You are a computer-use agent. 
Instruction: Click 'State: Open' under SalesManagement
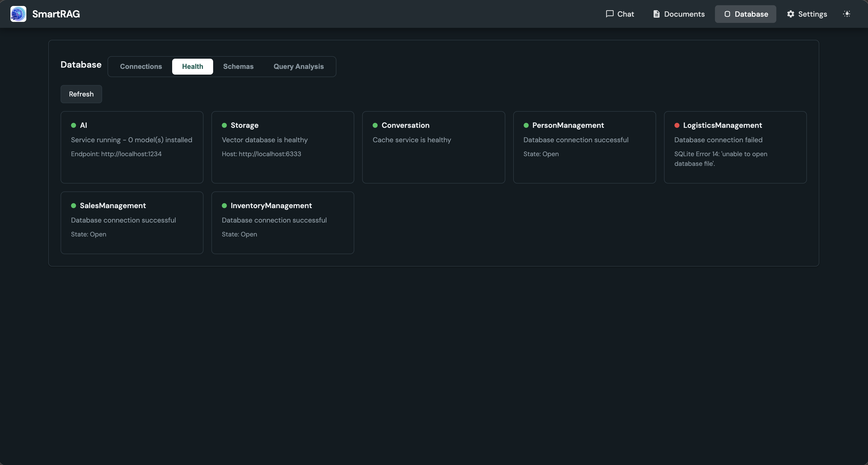click(x=89, y=234)
